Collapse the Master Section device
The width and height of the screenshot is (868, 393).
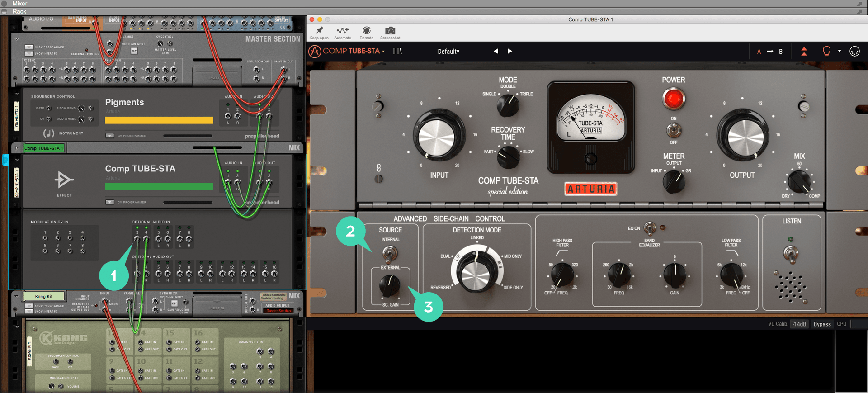pyautogui.click(x=17, y=39)
